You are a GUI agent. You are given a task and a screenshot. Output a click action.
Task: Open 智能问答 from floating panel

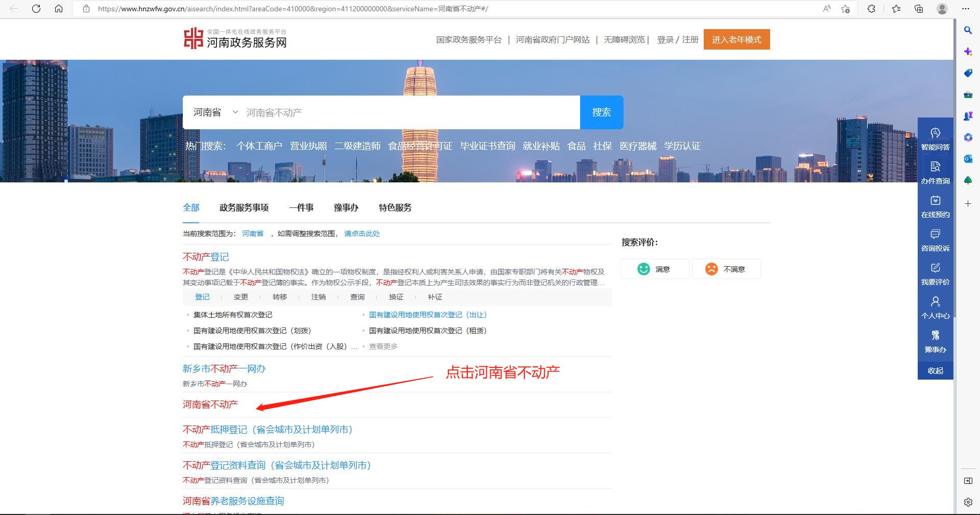935,139
